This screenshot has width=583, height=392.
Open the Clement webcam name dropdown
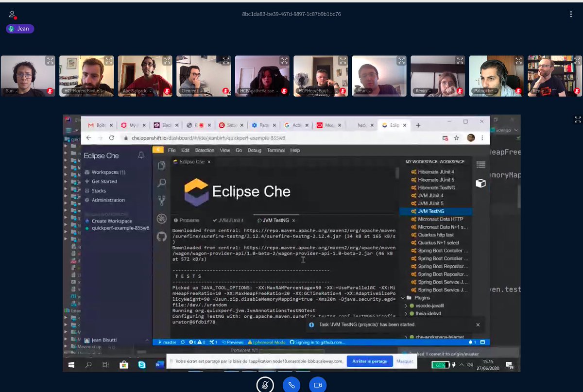(191, 91)
